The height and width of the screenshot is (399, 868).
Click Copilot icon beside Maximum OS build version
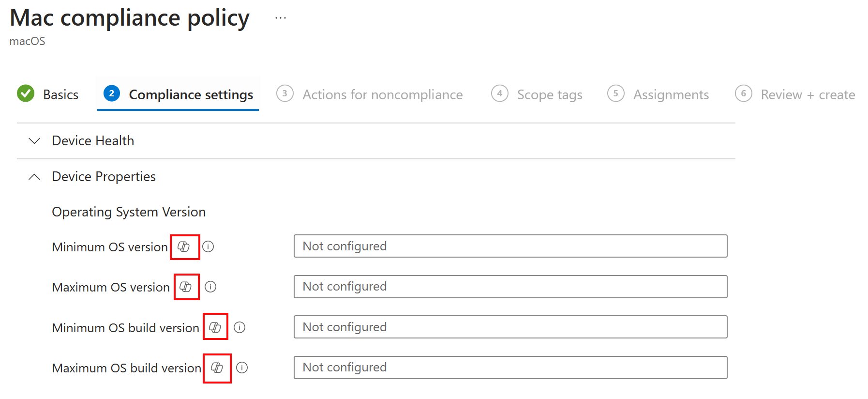pos(217,368)
